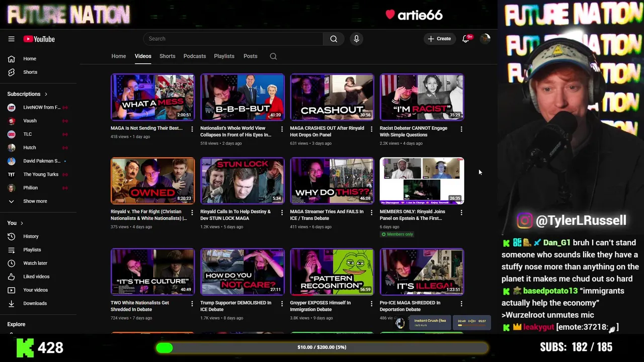Open options for 'MAGA Is Not Sending' video
Image resolution: width=644 pixels, height=362 pixels.
(x=192, y=129)
